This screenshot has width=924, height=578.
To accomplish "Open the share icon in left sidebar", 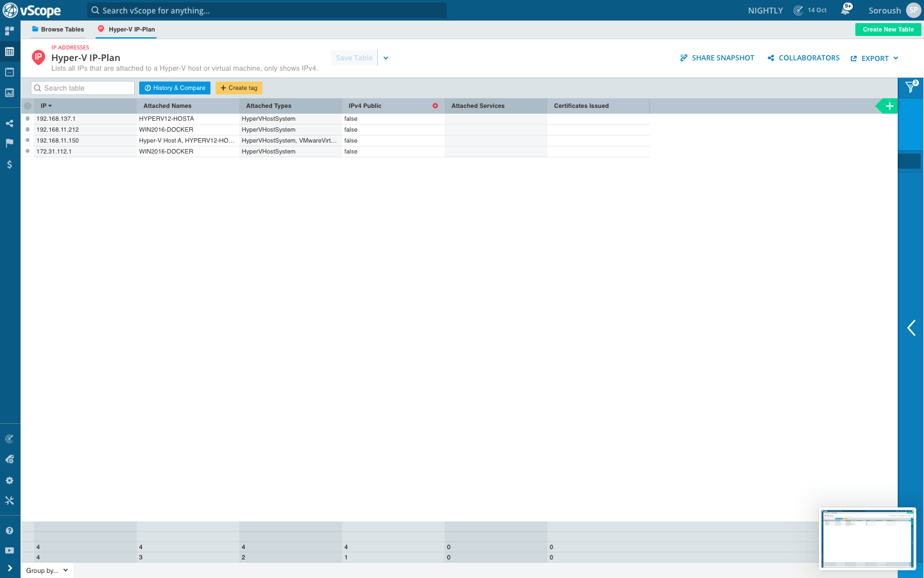I will pos(10,123).
